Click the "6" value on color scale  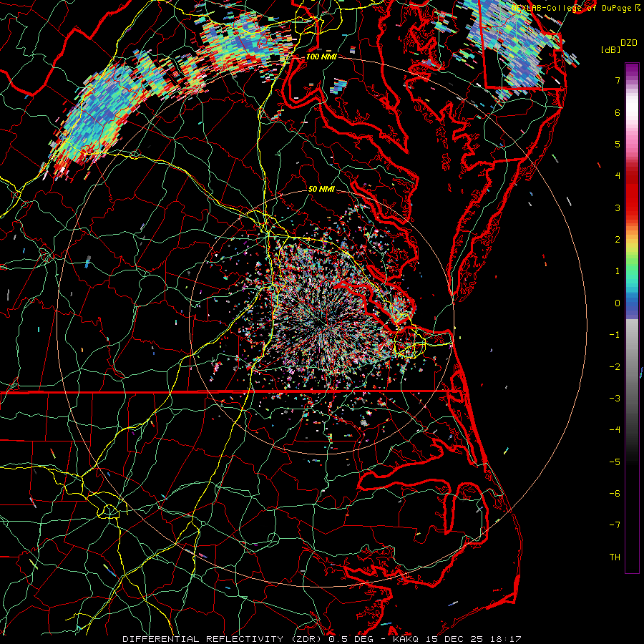[x=618, y=112]
